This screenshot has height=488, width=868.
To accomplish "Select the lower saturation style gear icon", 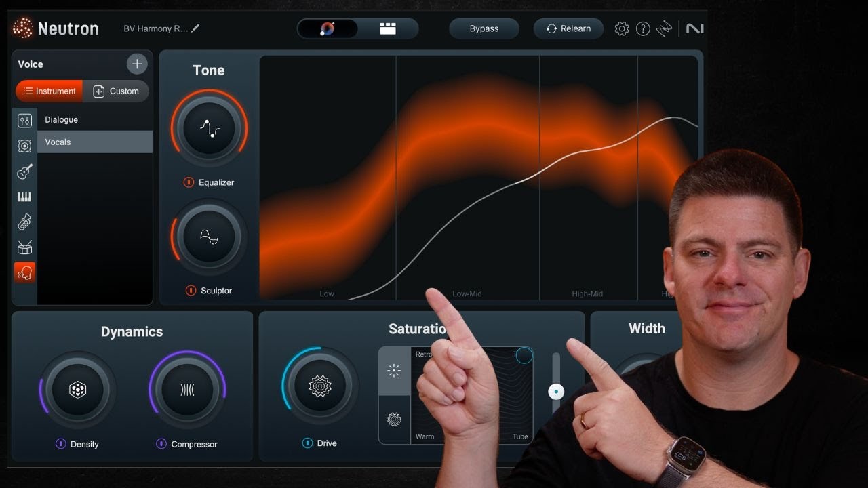I will pyautogui.click(x=395, y=420).
